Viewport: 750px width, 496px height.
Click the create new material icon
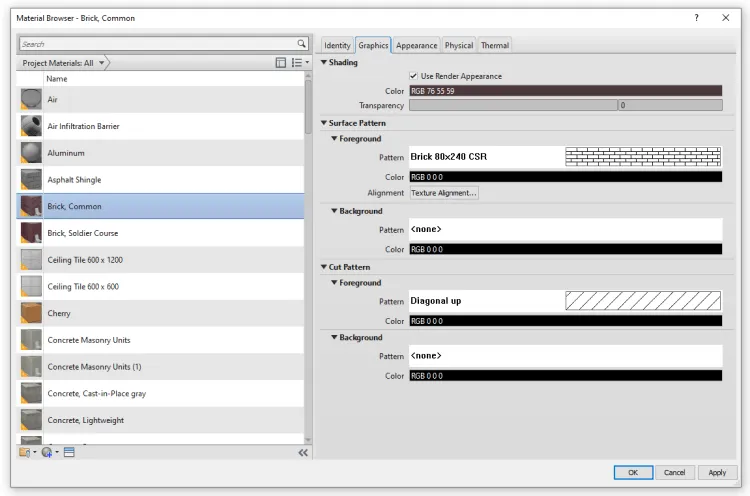point(46,452)
